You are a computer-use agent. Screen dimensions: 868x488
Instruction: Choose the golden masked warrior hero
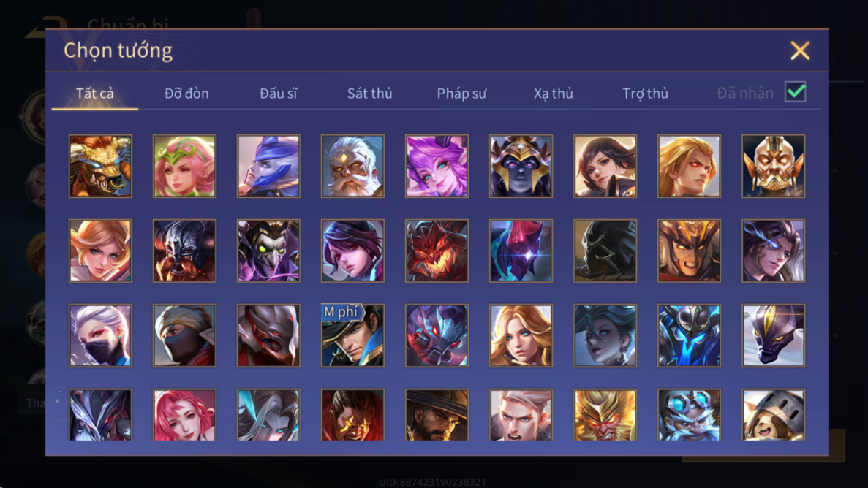pos(774,166)
